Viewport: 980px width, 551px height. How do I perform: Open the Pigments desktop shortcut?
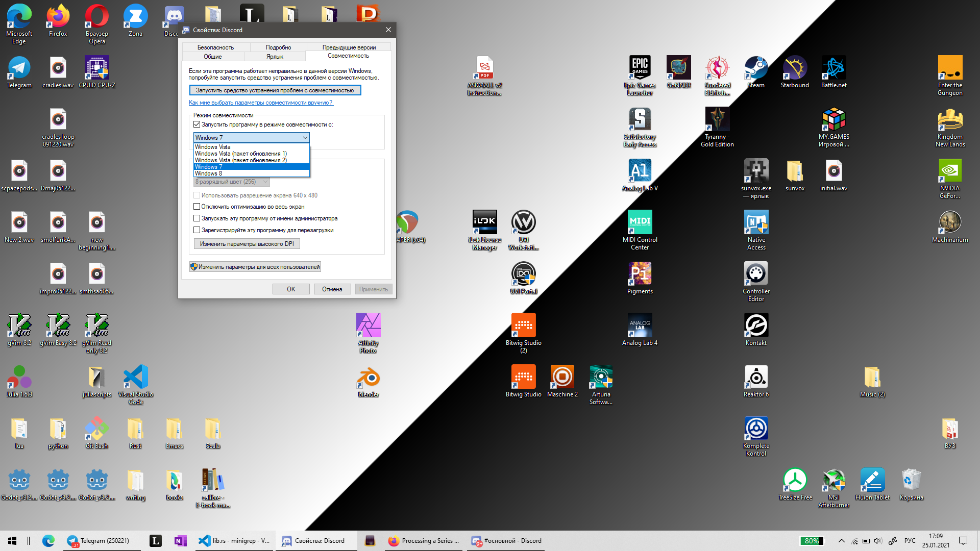pyautogui.click(x=640, y=279)
